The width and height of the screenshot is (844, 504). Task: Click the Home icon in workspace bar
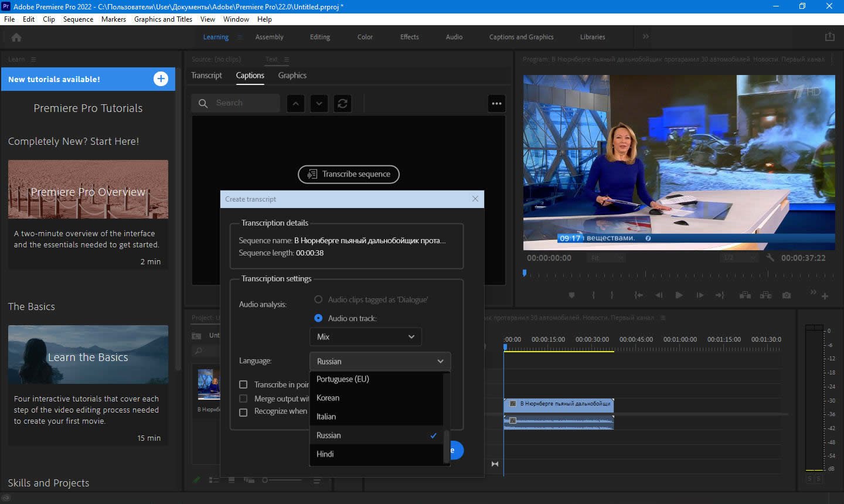pos(16,38)
